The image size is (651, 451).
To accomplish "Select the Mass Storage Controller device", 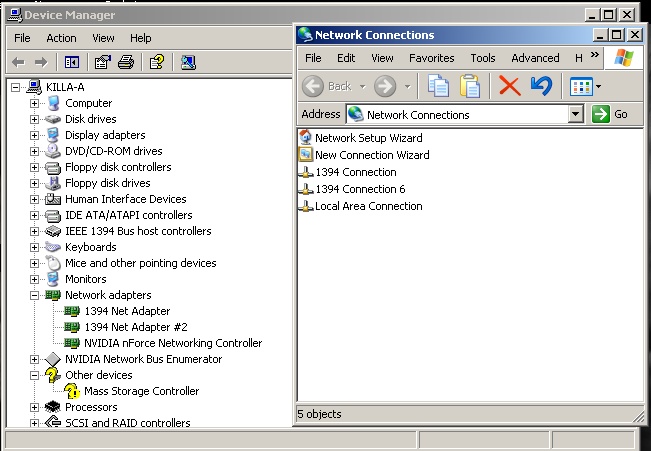I will coord(141,391).
